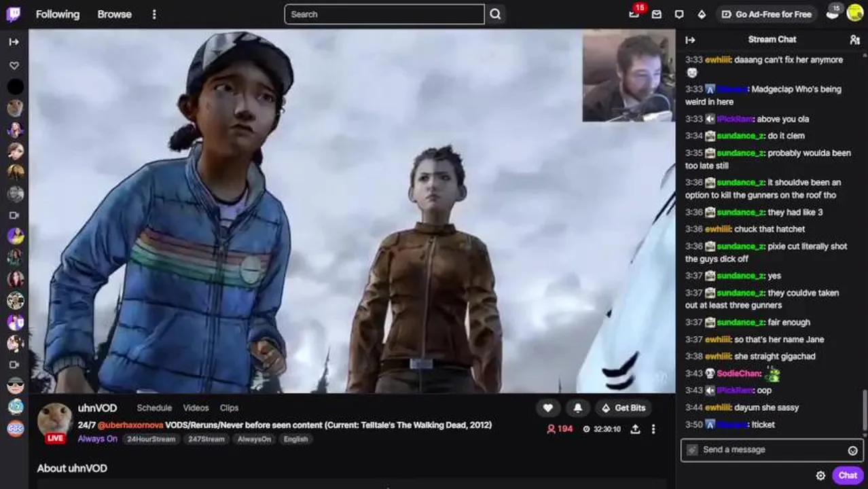Open the GGG avatar channel in sidebar

pos(15,429)
